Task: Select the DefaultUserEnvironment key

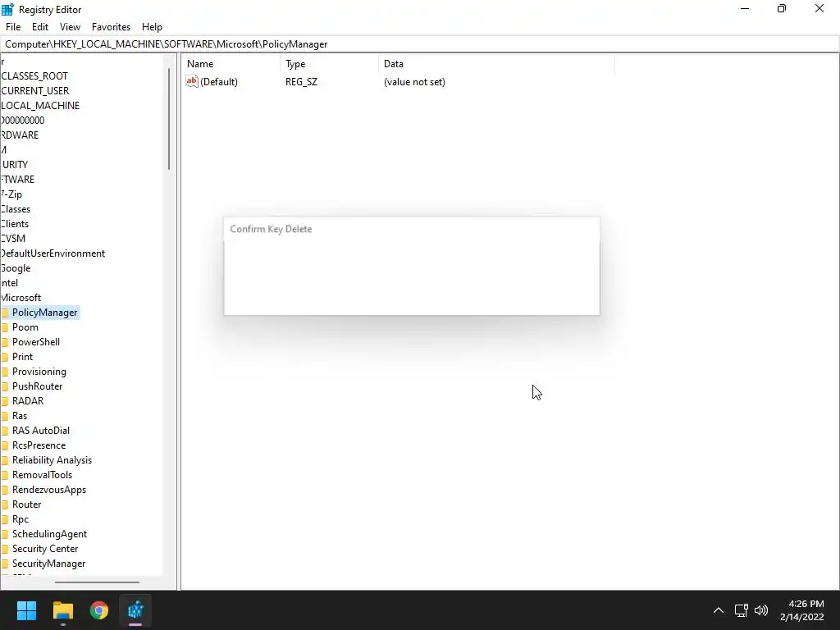Action: coord(52,253)
